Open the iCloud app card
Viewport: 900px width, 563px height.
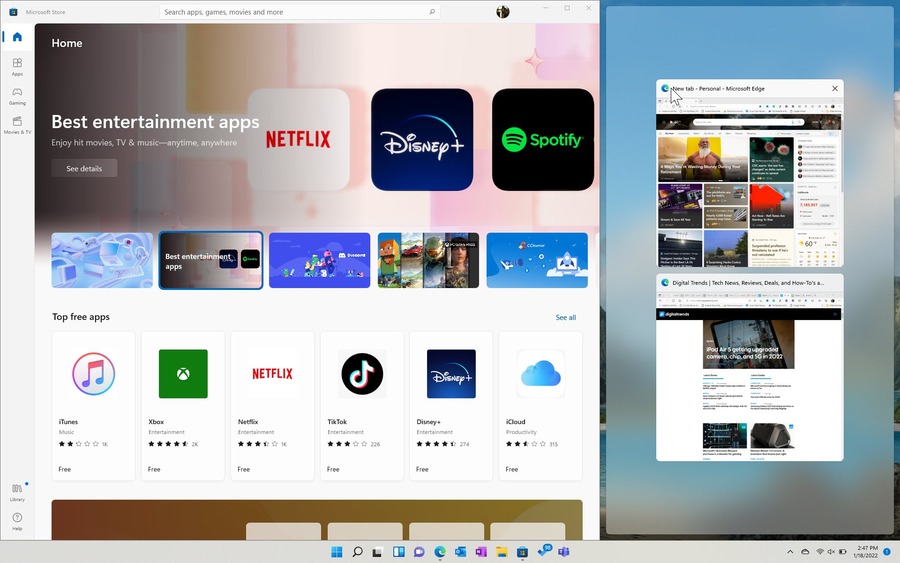[x=541, y=406]
